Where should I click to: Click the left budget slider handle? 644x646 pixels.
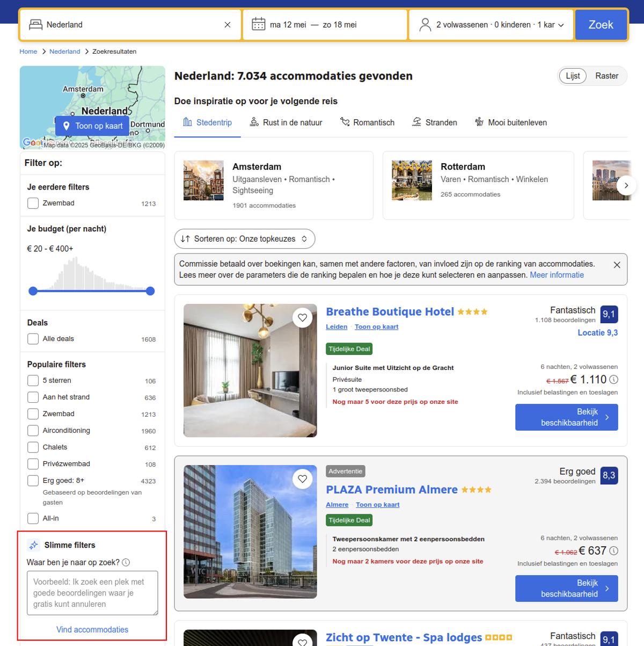33,291
